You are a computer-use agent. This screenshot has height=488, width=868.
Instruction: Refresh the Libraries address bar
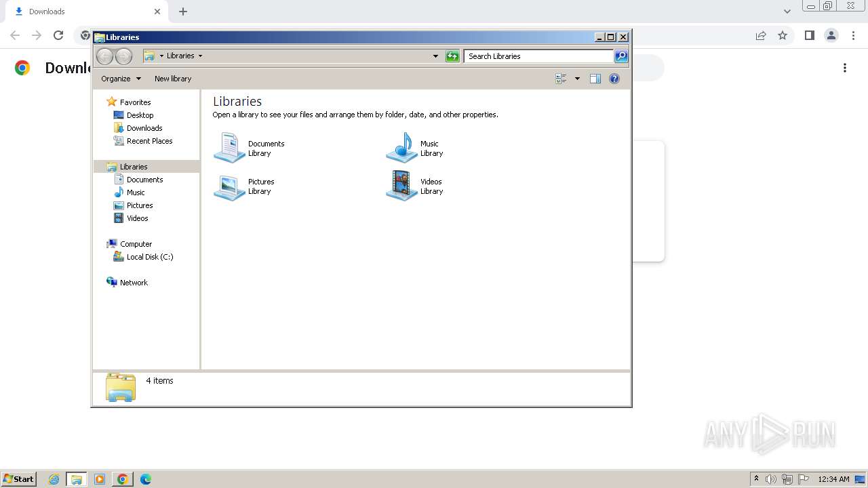coord(452,56)
